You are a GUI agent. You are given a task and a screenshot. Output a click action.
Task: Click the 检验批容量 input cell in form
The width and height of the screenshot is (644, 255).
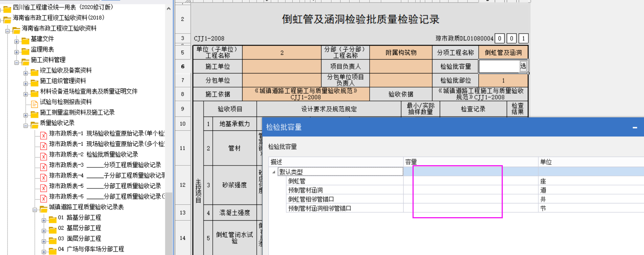pyautogui.click(x=499, y=66)
